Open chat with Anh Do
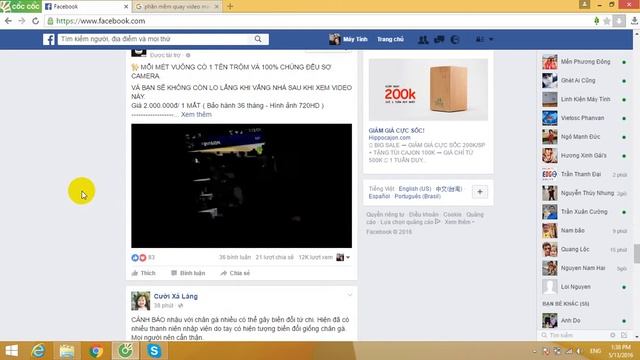The height and width of the screenshot is (360, 640). pyautogui.click(x=585, y=321)
